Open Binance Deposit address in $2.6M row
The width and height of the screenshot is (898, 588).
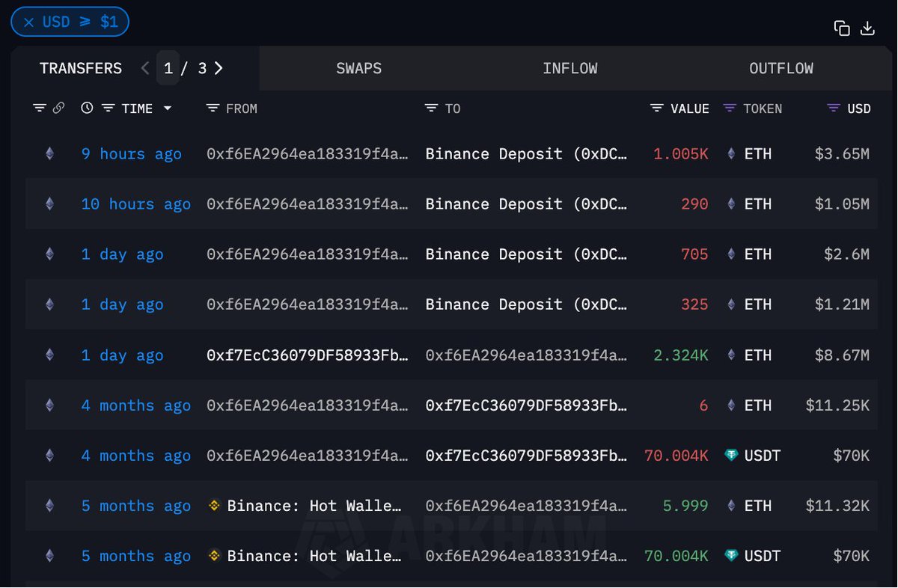(x=527, y=254)
